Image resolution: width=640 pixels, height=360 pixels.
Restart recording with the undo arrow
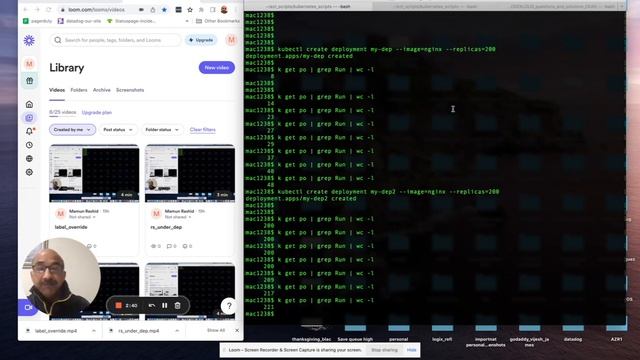pos(152,305)
